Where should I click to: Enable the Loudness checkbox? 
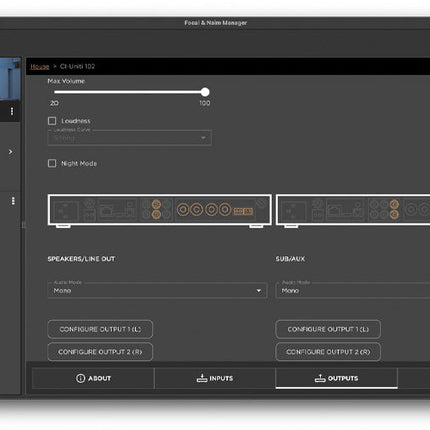click(52, 121)
